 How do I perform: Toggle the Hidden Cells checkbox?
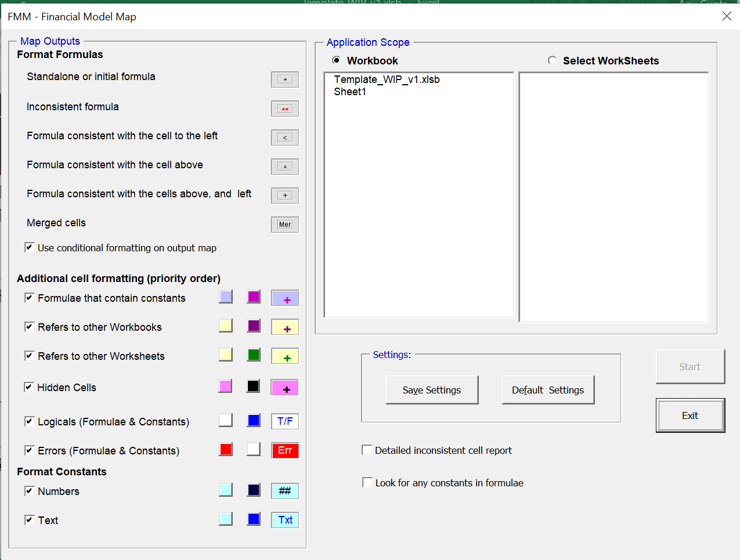tap(29, 387)
